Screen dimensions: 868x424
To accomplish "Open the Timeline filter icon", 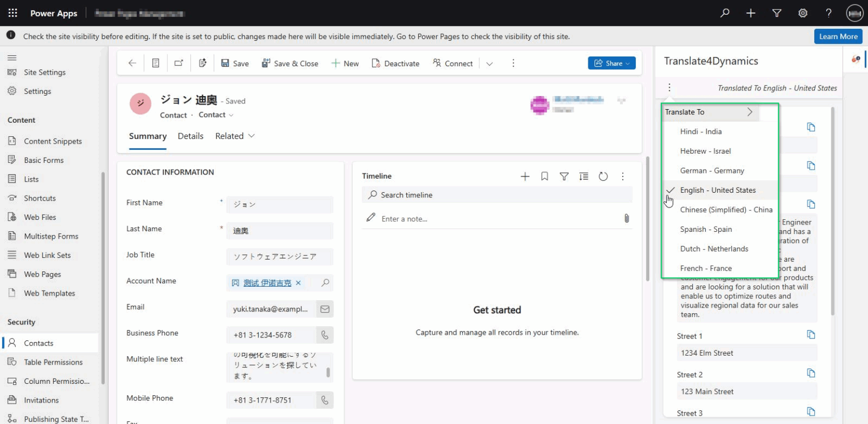I will [564, 176].
